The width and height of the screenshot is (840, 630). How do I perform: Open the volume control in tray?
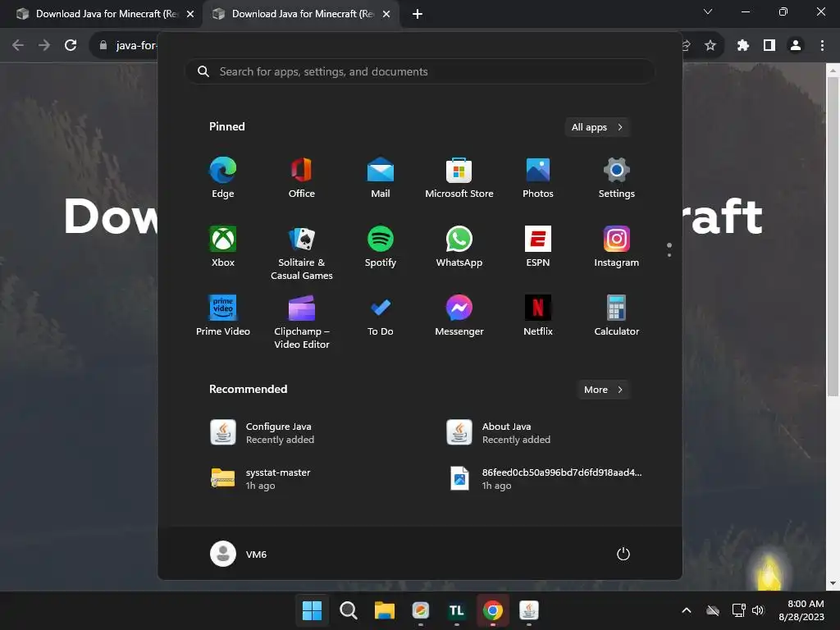757,610
